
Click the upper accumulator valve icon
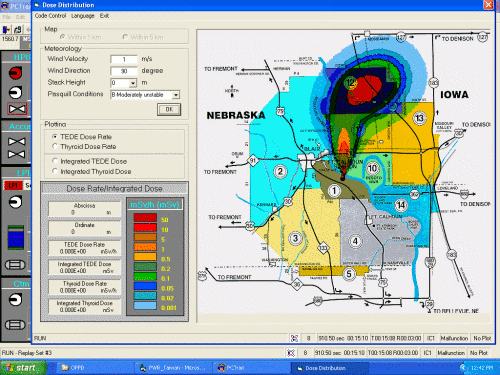coord(17,141)
